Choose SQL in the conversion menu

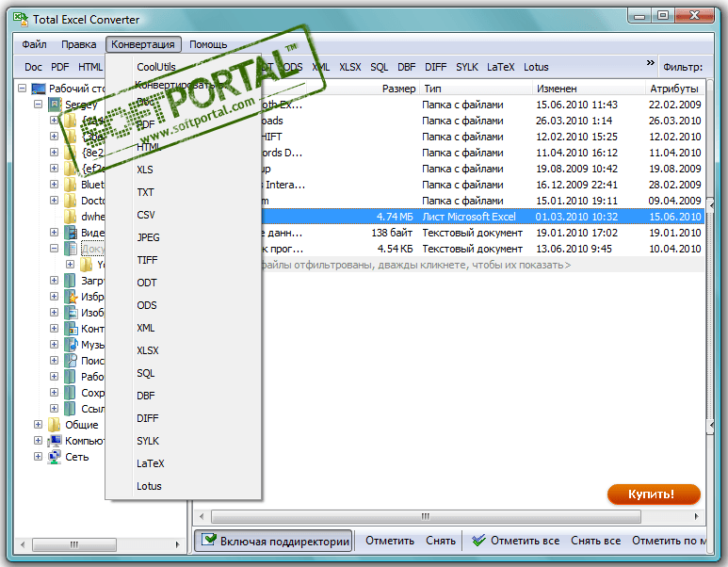146,373
